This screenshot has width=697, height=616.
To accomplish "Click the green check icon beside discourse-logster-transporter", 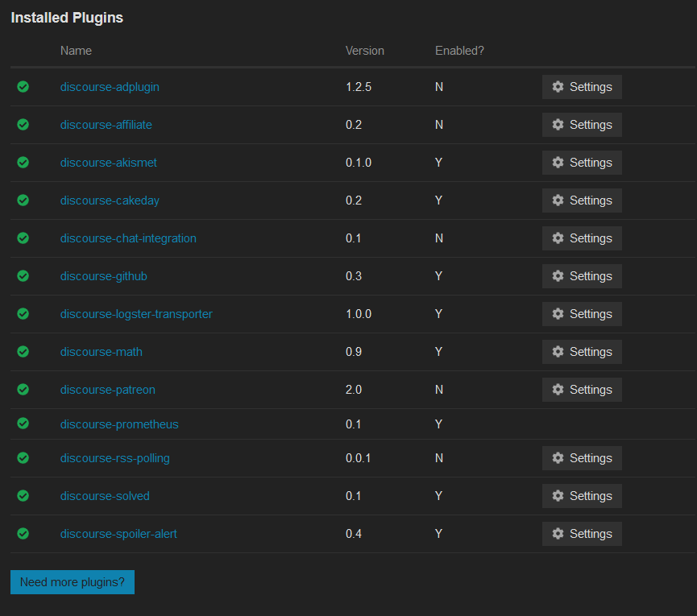I will [x=23, y=313].
